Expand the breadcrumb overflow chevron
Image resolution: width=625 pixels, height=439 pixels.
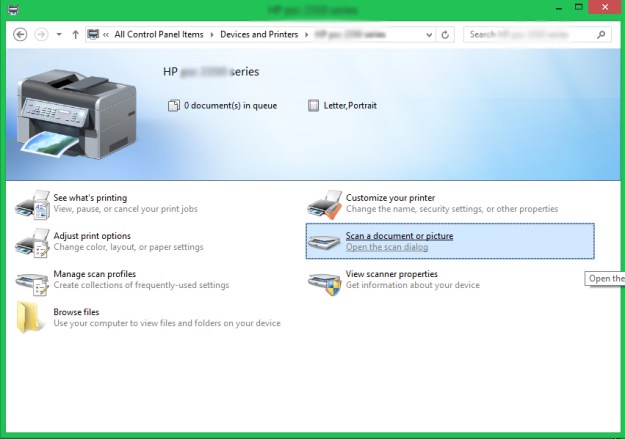point(106,34)
